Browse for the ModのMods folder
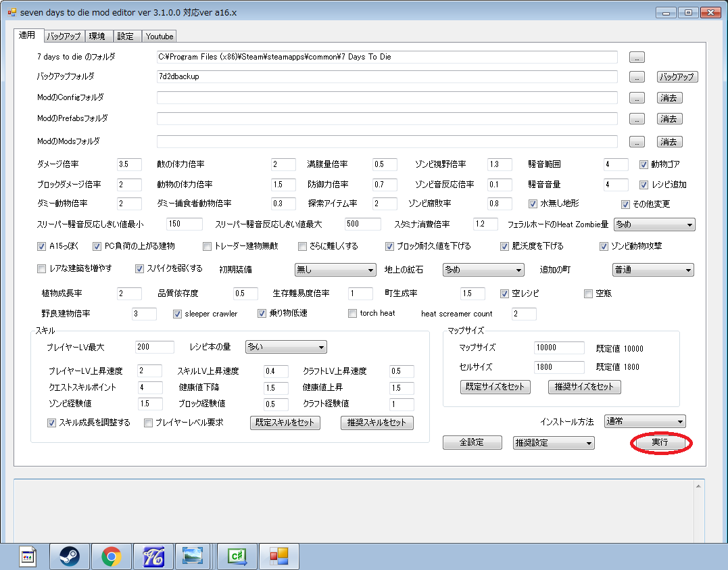This screenshot has width=728, height=570. tap(637, 142)
